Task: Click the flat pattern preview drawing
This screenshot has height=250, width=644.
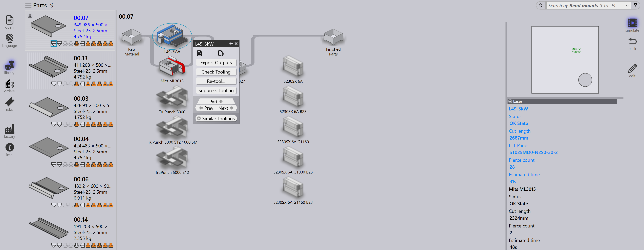Action: click(565, 60)
